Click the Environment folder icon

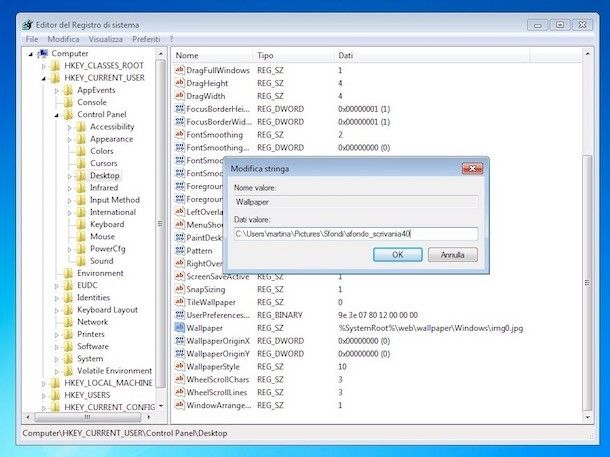pyautogui.click(x=68, y=273)
